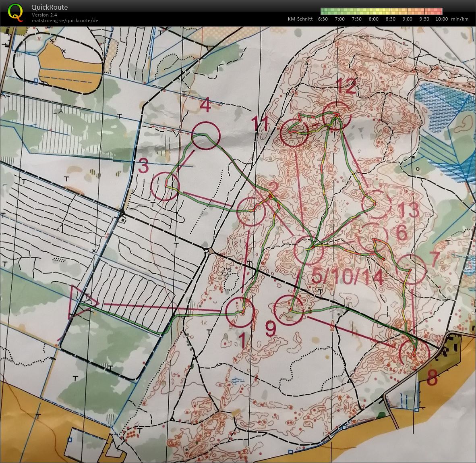This screenshot has height=463, width=476.
Task: Click the 10:00 pace scale label
Action: (x=441, y=19)
